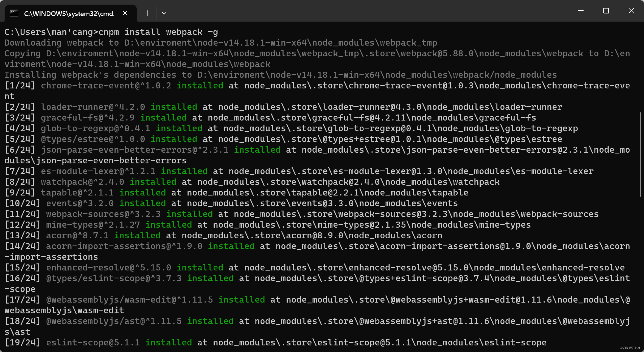
Task: Click the '@webassemblyjs/ast@^1.11.5' package text
Action: pos(114,321)
